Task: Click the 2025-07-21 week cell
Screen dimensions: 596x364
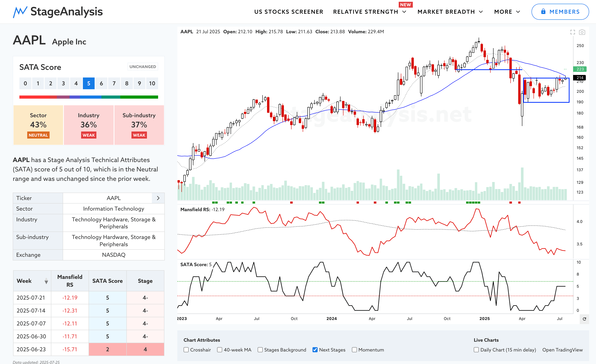Action: 32,298
